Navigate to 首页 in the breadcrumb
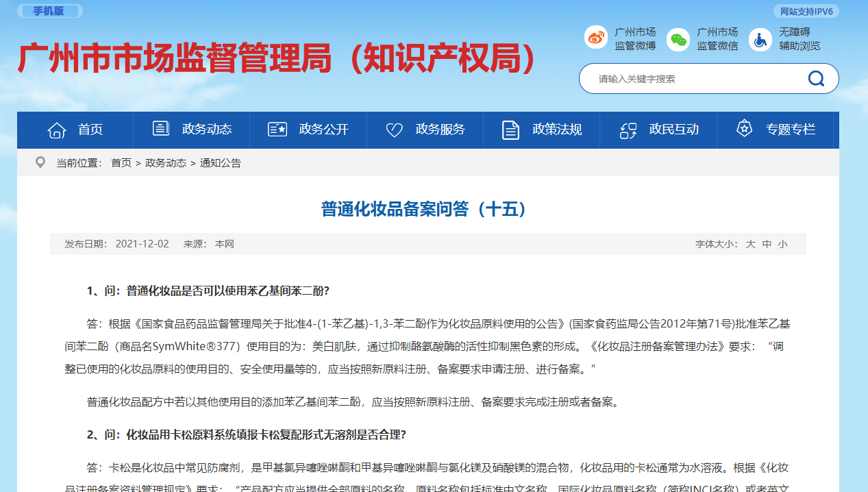This screenshot has width=868, height=492. (x=121, y=162)
